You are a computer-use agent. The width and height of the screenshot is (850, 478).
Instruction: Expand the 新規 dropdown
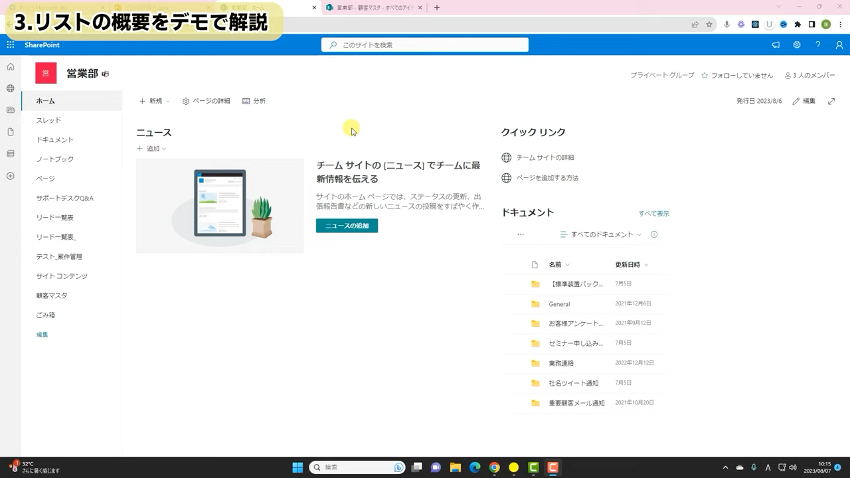pyautogui.click(x=154, y=101)
